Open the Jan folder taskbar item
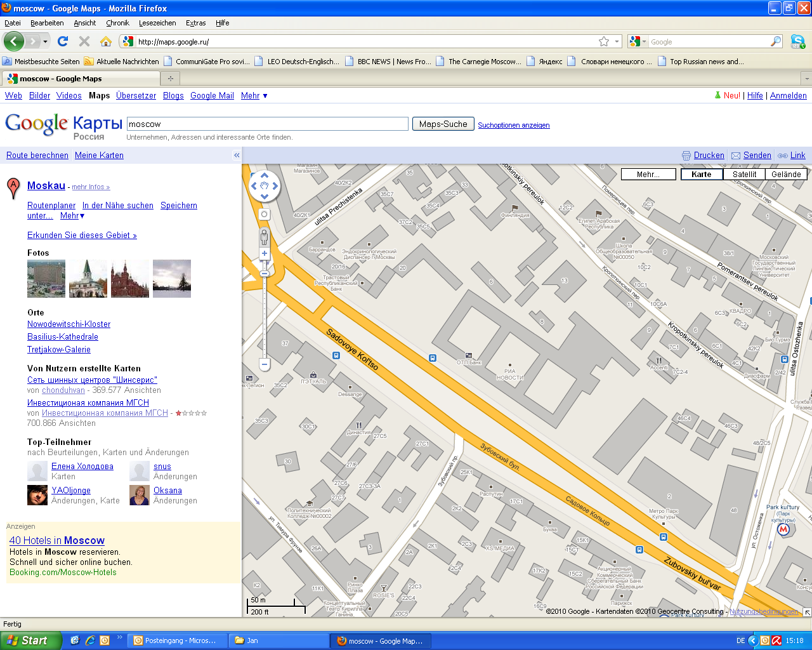 click(x=278, y=640)
